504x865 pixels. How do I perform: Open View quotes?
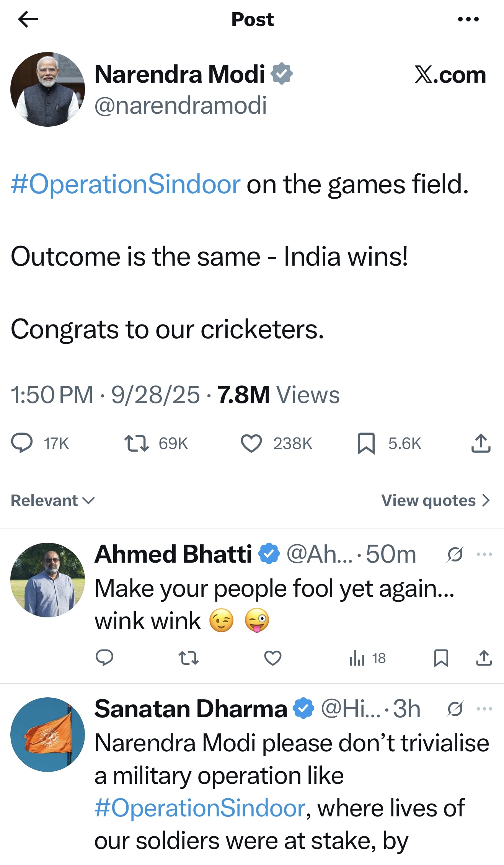tap(435, 501)
